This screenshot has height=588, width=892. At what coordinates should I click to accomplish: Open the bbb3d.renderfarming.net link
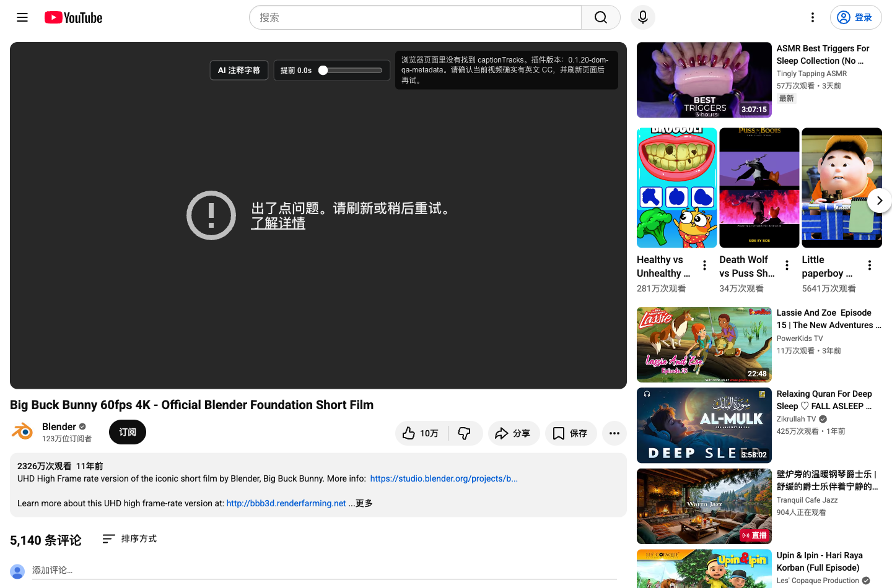pyautogui.click(x=286, y=503)
